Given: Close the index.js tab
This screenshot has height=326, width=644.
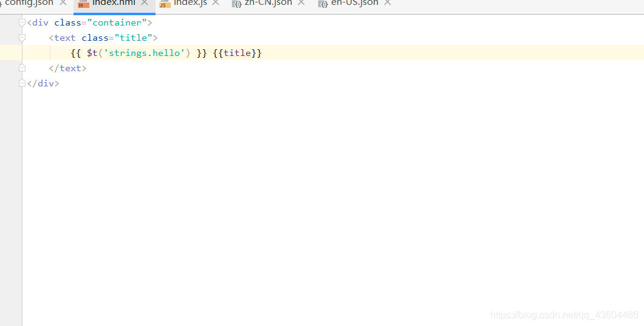Looking at the screenshot, I should pos(216,3).
